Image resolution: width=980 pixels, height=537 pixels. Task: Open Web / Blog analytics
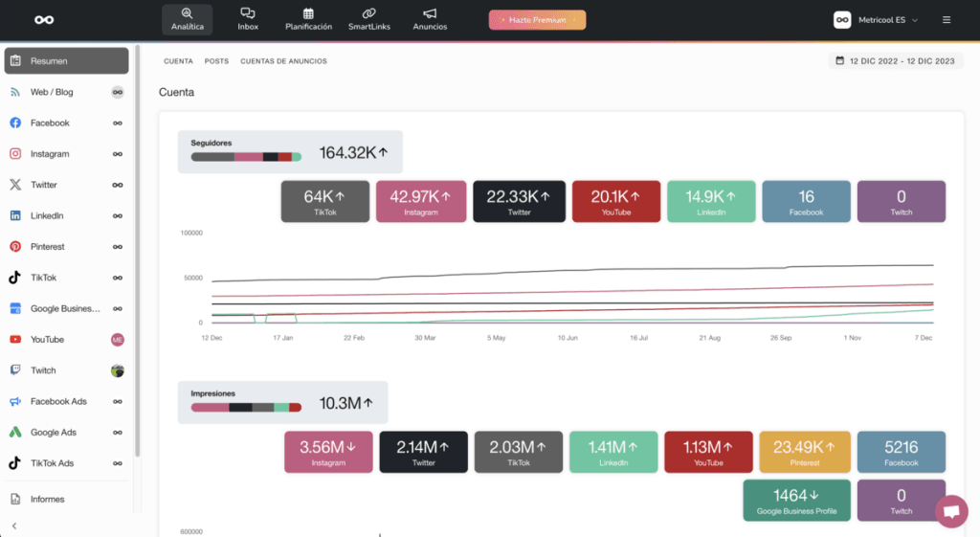point(66,92)
